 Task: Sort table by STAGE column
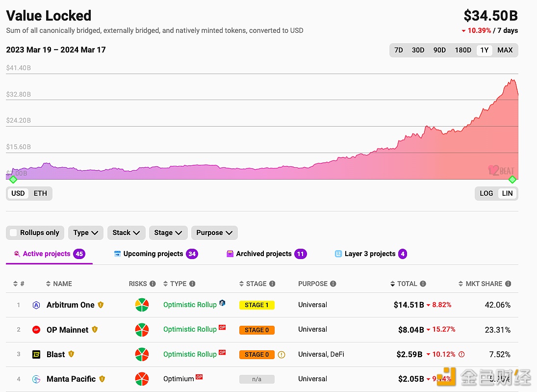click(x=253, y=284)
